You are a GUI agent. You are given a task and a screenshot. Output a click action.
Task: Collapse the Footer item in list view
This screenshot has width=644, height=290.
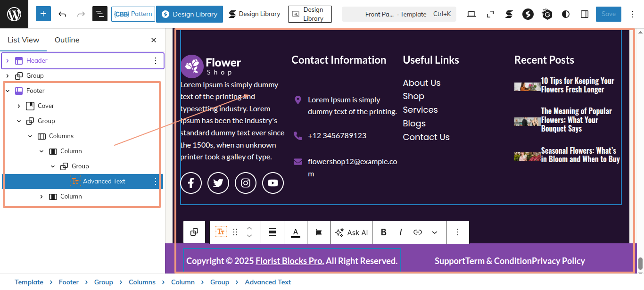8,91
